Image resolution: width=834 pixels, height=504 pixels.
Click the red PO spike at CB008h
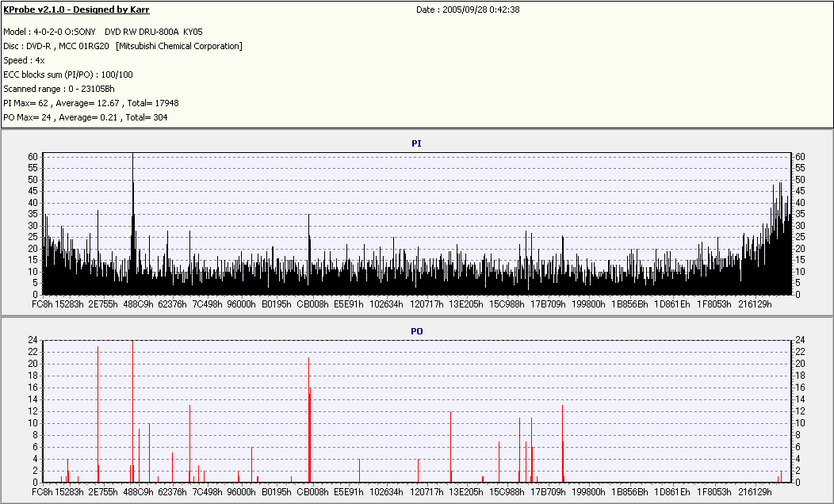[309, 420]
